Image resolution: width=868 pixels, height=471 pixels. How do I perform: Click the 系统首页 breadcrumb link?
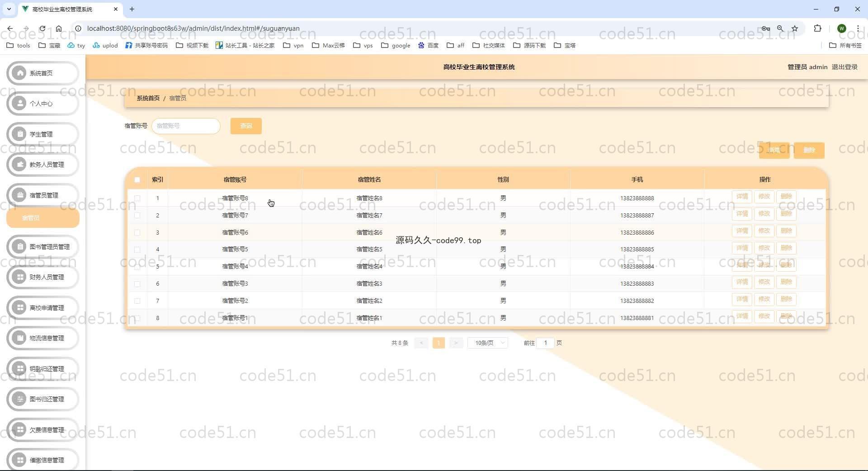click(x=148, y=98)
